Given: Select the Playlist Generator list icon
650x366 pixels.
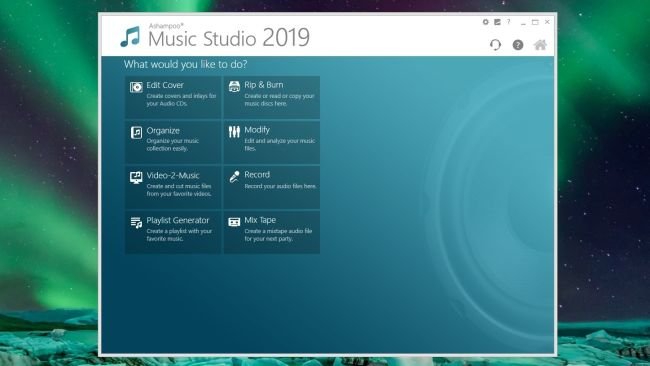Looking at the screenshot, I should (136, 223).
